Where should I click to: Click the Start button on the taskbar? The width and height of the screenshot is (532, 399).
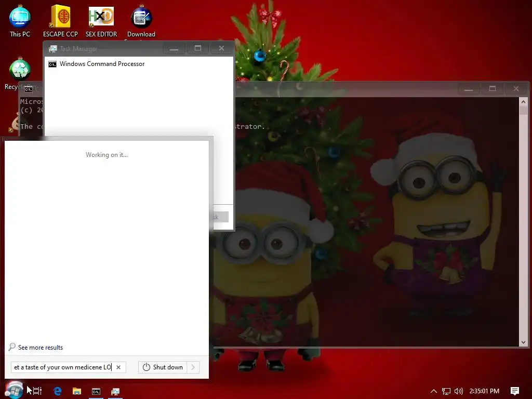click(14, 391)
